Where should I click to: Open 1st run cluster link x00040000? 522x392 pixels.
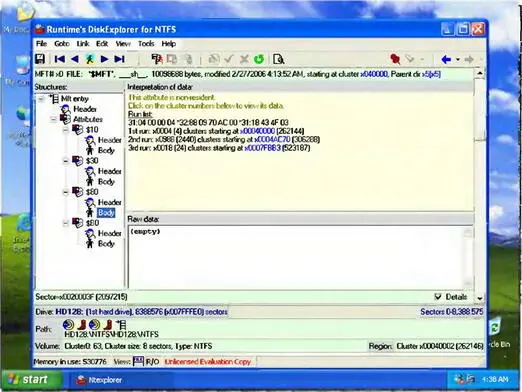pos(257,131)
